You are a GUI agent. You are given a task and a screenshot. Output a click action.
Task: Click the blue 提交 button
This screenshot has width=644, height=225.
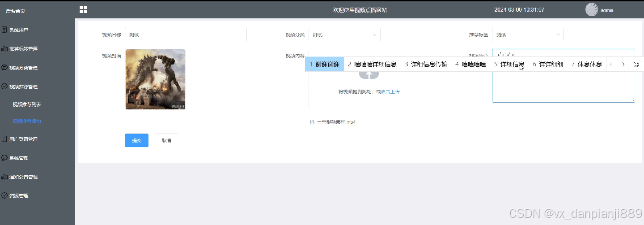[x=137, y=140]
